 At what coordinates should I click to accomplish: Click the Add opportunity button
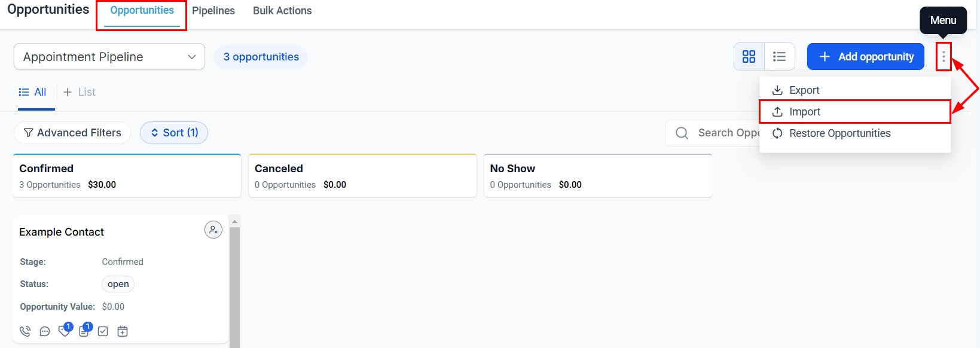coord(865,57)
